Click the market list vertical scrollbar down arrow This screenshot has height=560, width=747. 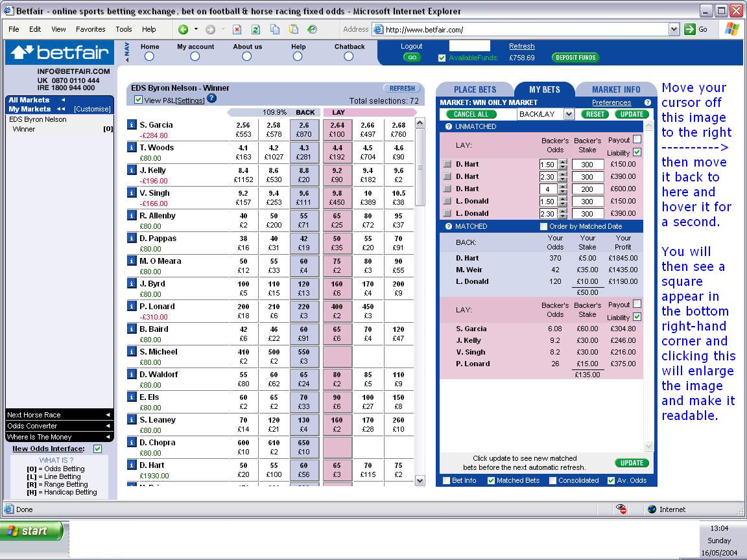point(420,480)
